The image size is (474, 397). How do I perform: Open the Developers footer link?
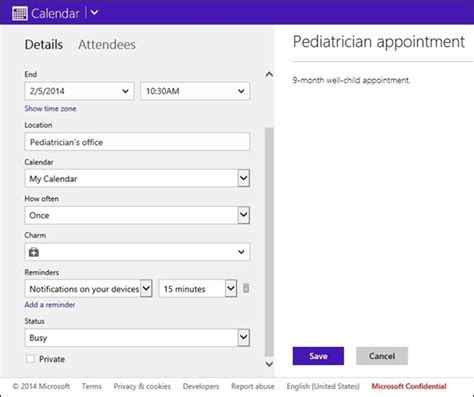(201, 386)
